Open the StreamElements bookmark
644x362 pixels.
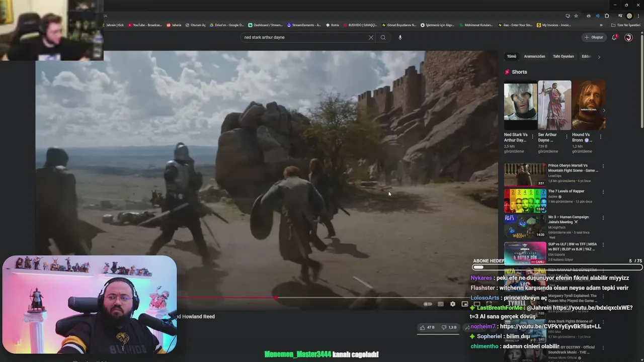pos(304,25)
